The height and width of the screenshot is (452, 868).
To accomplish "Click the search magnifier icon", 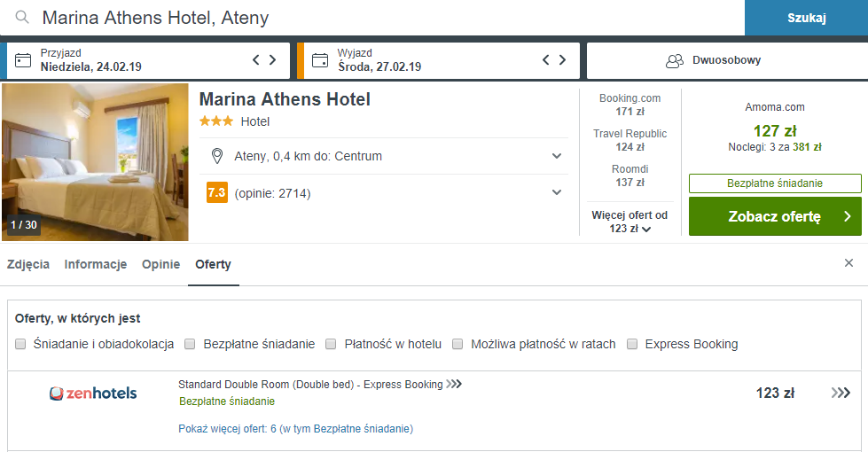I will point(22,18).
